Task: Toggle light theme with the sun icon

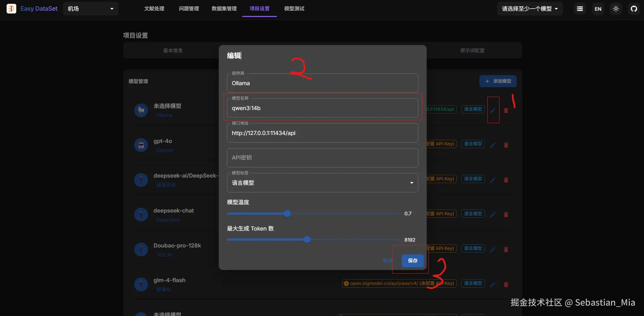Action: 616,9
